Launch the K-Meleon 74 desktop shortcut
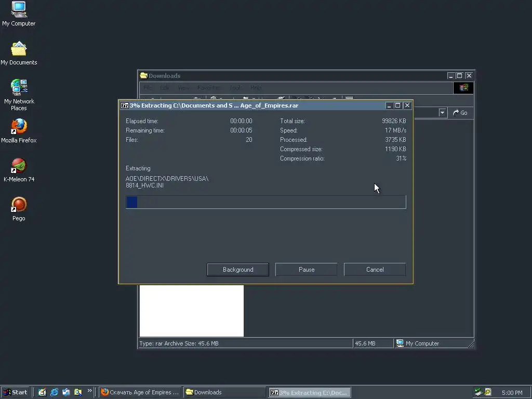 point(19,170)
